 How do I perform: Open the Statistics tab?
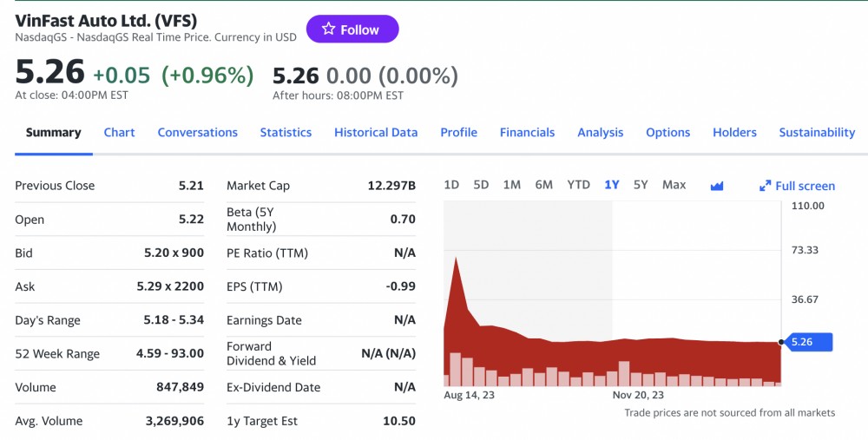click(x=286, y=132)
